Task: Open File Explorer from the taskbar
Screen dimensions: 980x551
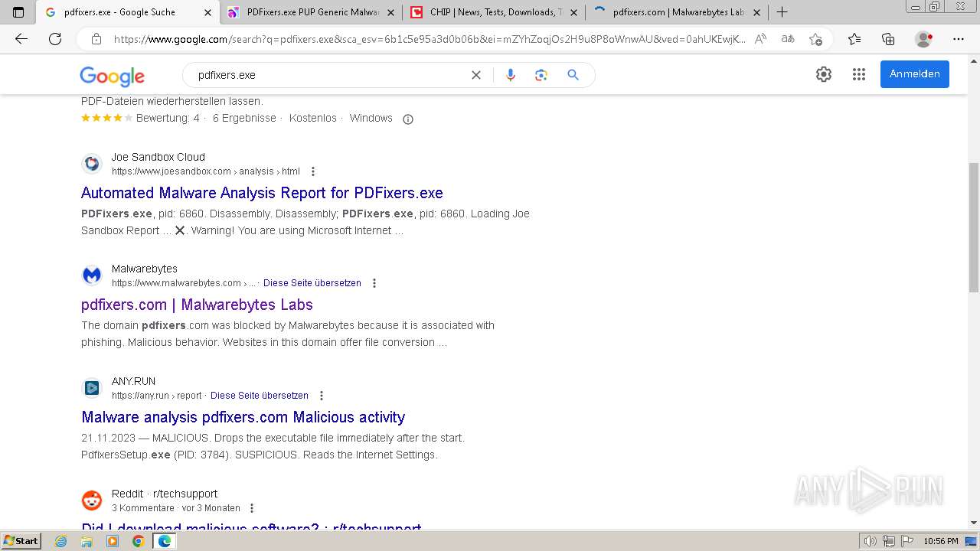Action: [x=87, y=541]
